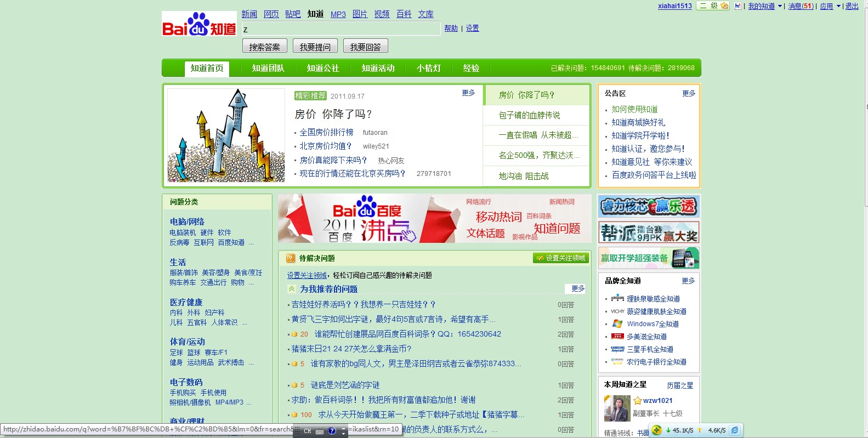Open the 知道团队 navigation tab
This screenshot has height=438, width=868.
[x=268, y=68]
